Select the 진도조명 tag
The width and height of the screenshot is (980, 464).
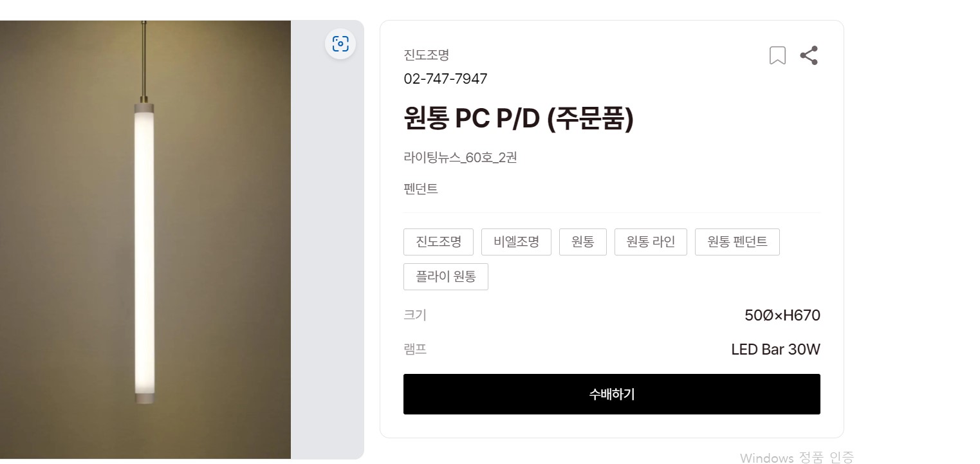click(x=438, y=242)
